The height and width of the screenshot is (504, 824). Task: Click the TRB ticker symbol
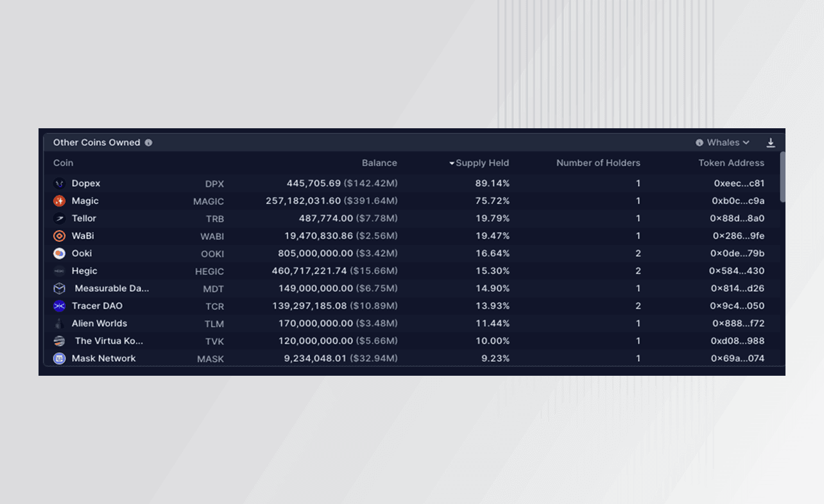[215, 219]
